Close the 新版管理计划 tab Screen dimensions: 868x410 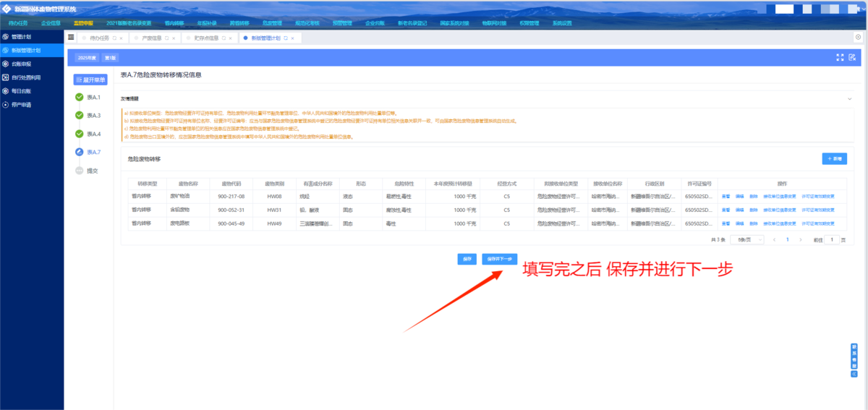coord(293,38)
